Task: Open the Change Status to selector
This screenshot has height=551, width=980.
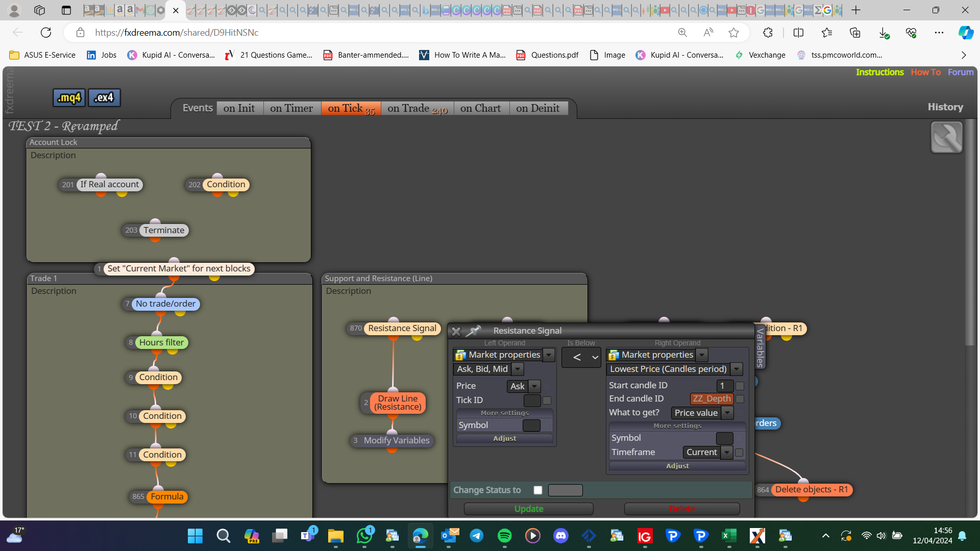Action: click(x=565, y=490)
